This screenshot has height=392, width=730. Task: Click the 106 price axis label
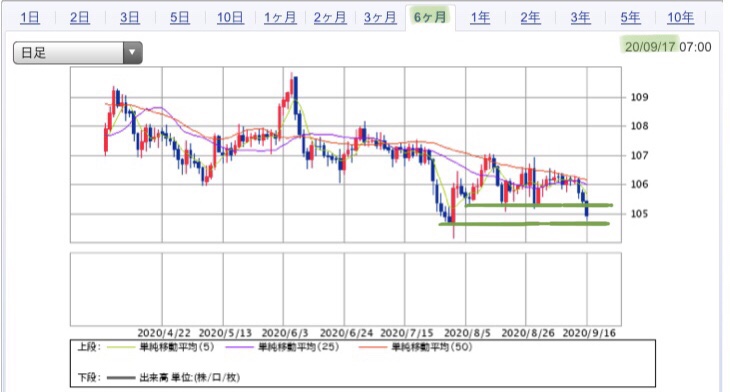(639, 184)
